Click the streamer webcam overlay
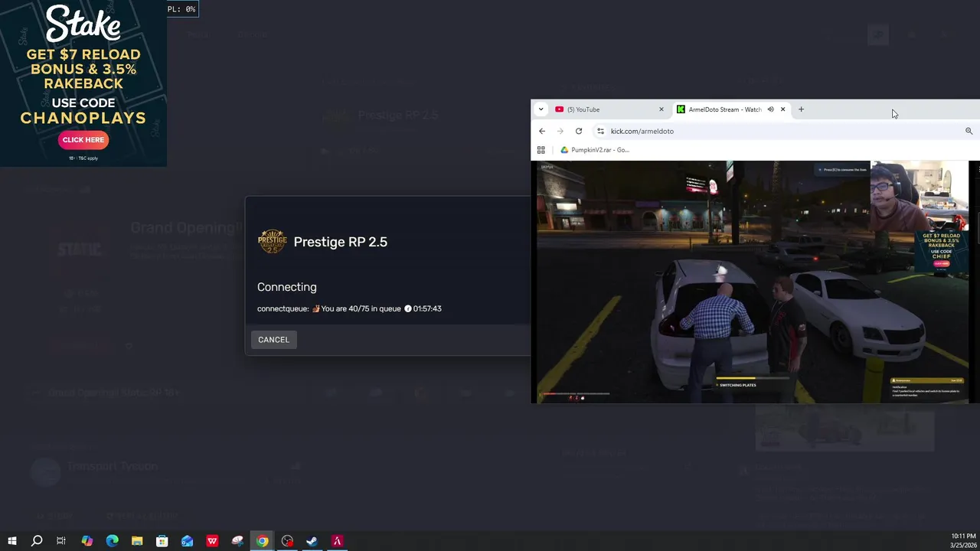 tap(919, 196)
